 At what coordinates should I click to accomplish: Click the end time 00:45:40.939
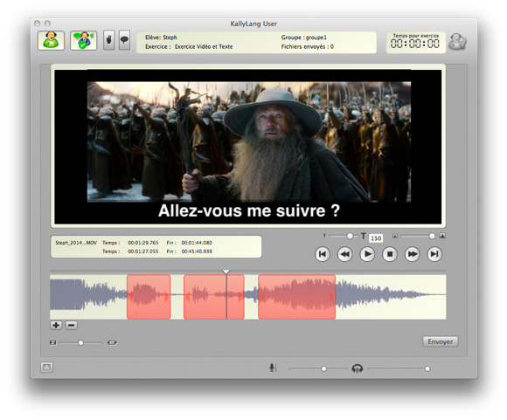(x=197, y=251)
